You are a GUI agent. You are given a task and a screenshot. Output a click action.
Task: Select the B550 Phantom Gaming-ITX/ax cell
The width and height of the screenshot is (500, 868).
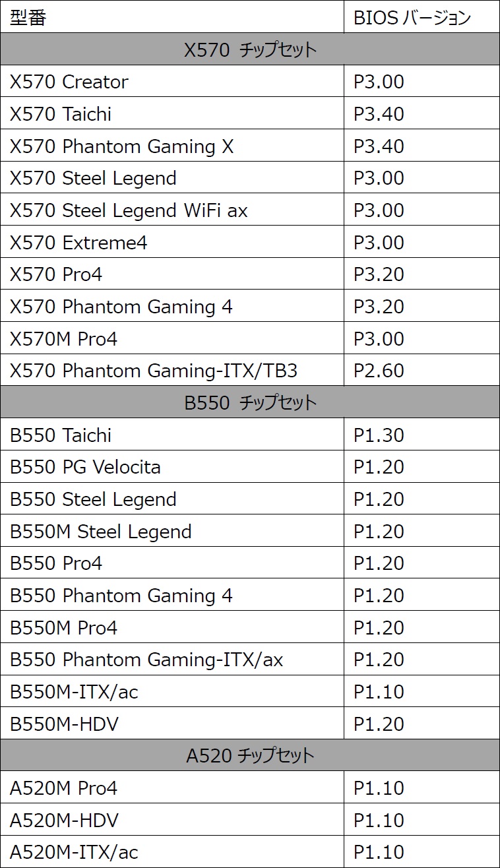146,660
